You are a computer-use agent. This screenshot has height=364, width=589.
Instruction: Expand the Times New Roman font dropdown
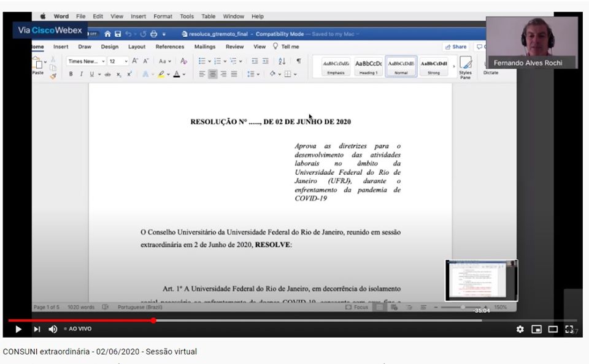(104, 61)
